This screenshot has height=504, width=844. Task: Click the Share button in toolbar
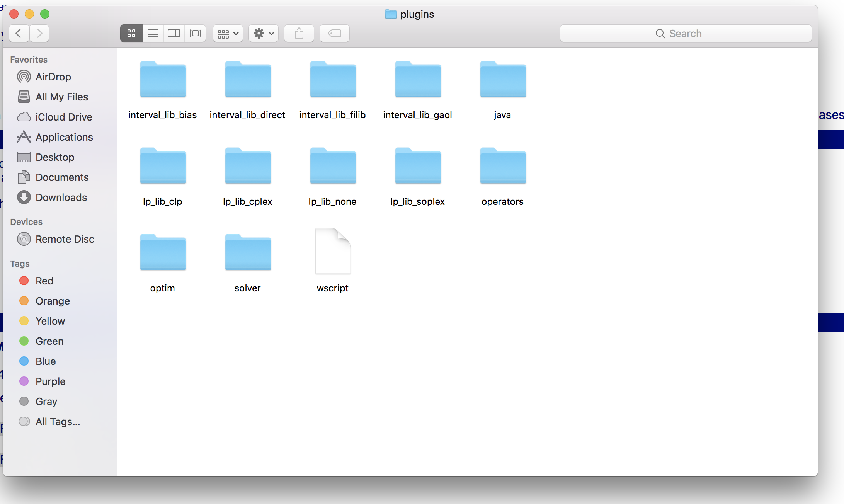tap(299, 33)
